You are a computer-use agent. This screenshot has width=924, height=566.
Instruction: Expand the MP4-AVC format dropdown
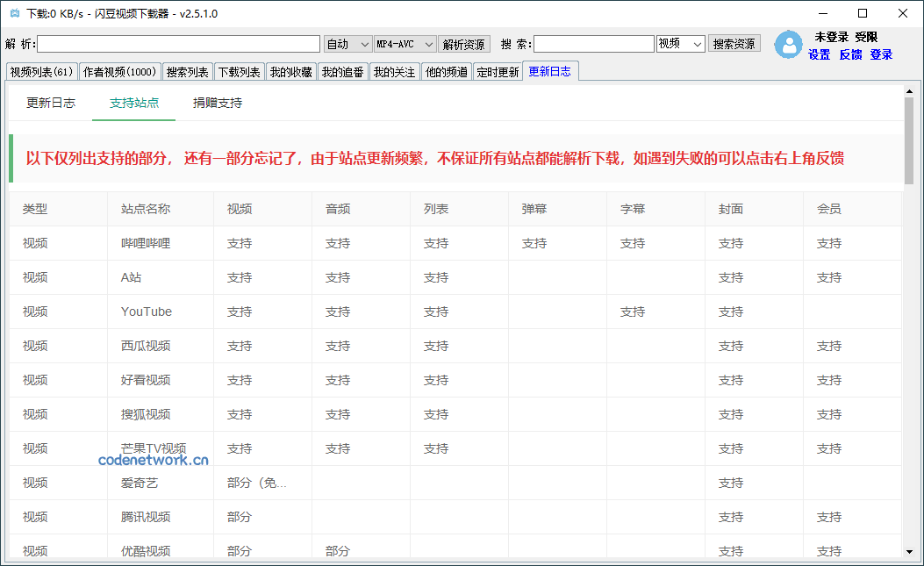coord(405,44)
